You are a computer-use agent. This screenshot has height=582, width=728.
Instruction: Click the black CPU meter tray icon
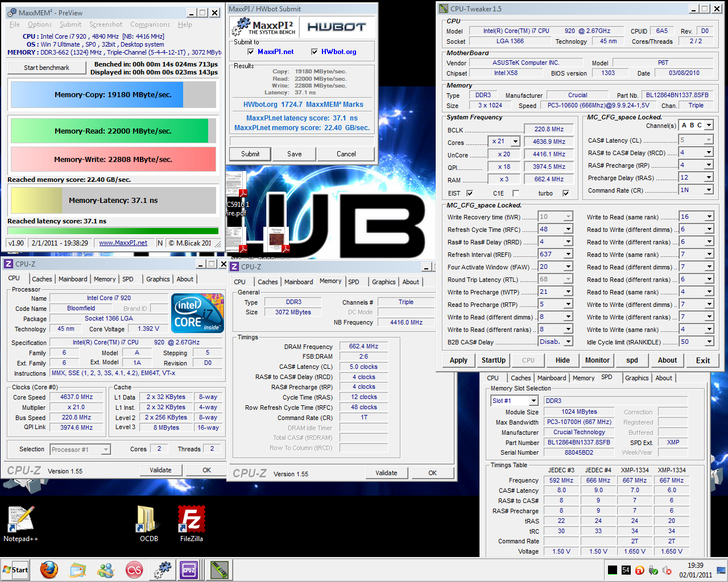(613, 570)
